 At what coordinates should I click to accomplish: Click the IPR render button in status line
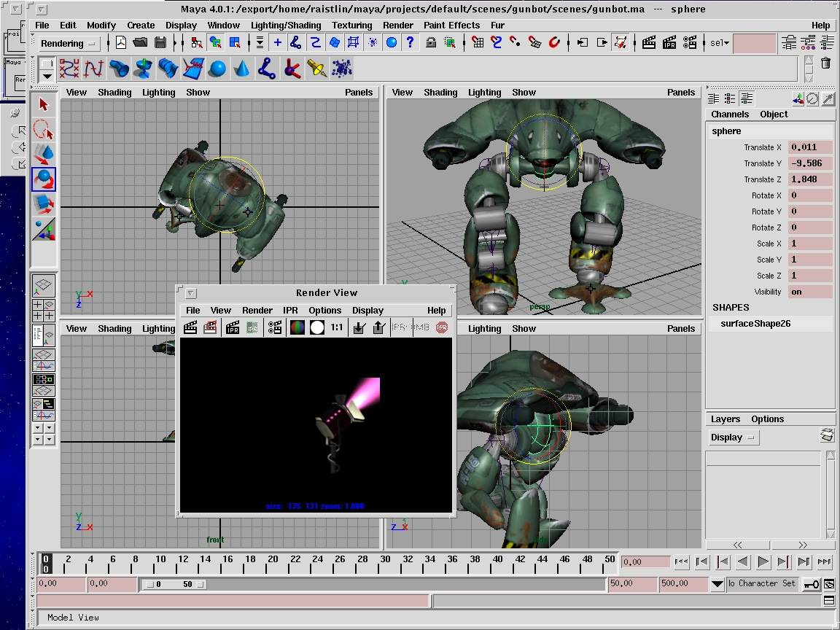click(669, 43)
